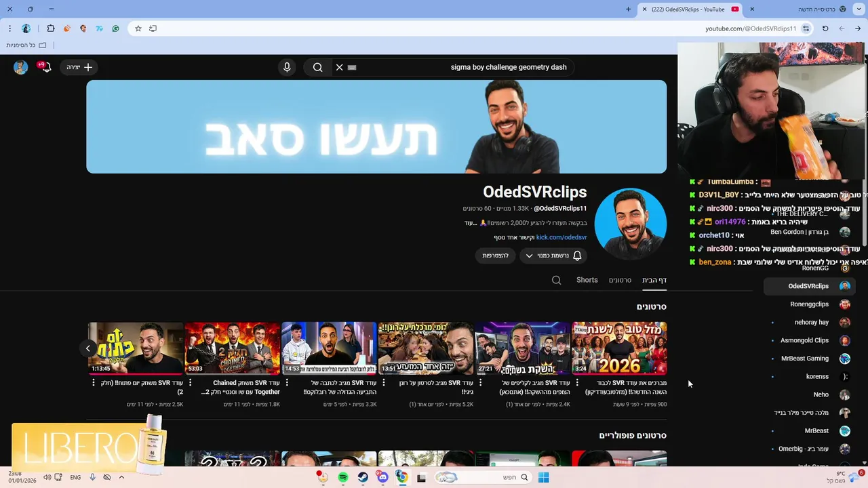The width and height of the screenshot is (868, 488).
Task: View site information icon in address bar
Action: pyautogui.click(x=806, y=28)
